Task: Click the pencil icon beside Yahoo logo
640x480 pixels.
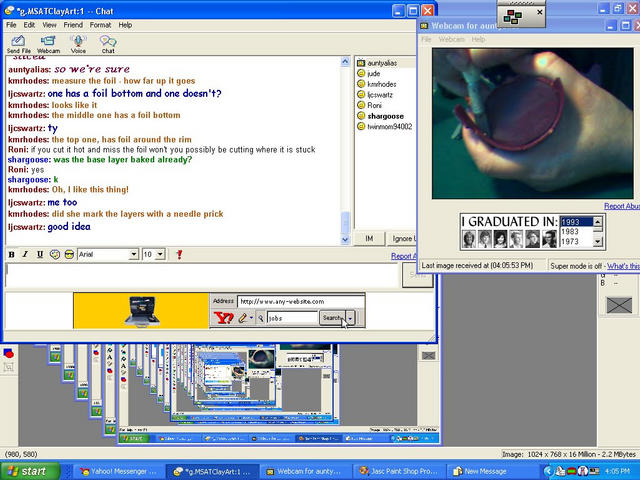Action: pos(243,318)
